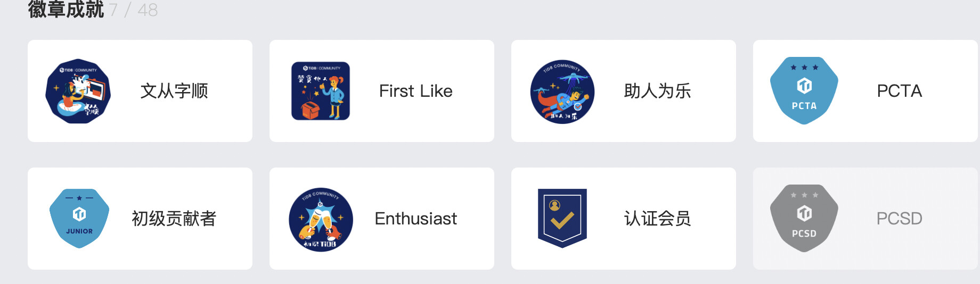
Task: Click the 文从字顺 badge icon
Action: click(x=78, y=91)
